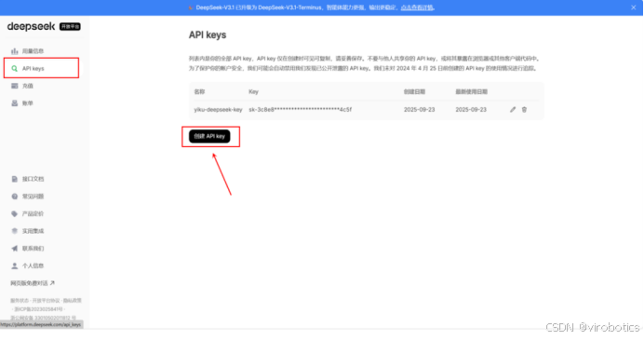Click the 创建 API key button
Screen dimensions: 644x340
(x=209, y=137)
